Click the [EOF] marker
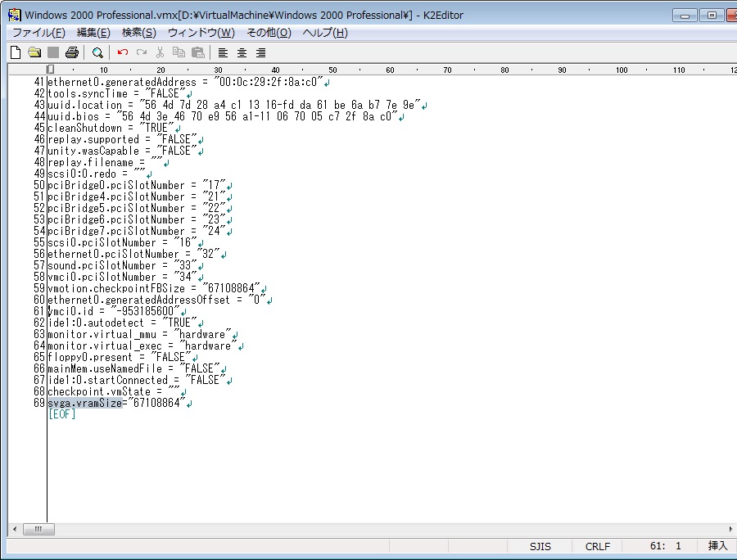The image size is (737, 560). pyautogui.click(x=62, y=414)
